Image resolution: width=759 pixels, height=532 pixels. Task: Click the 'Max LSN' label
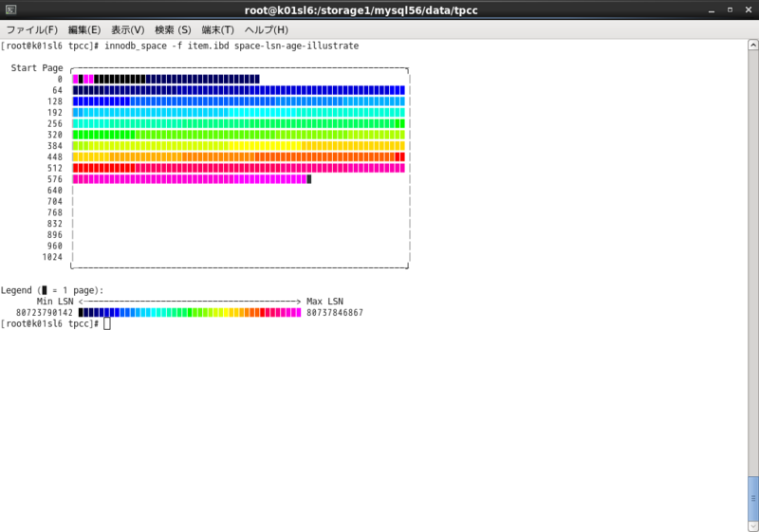pyautogui.click(x=324, y=302)
